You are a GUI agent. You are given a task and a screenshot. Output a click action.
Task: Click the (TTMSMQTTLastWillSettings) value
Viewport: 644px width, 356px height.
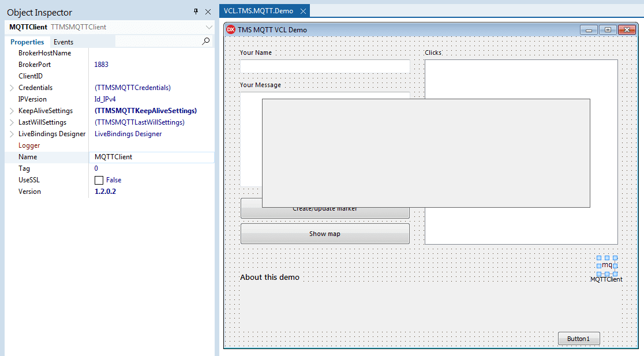tap(140, 122)
